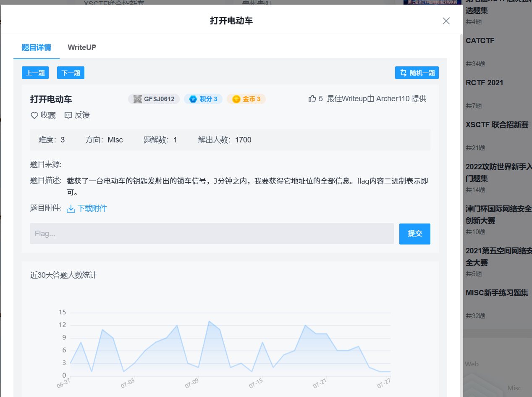Viewport: 532px width, 397px height.
Task: Click the 金币 3 gold coin badge
Action: click(246, 99)
